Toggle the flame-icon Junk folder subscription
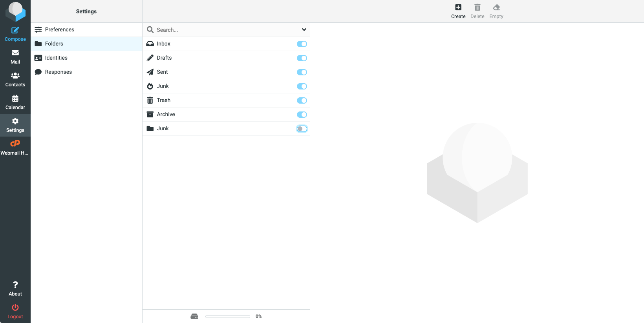 click(x=302, y=86)
